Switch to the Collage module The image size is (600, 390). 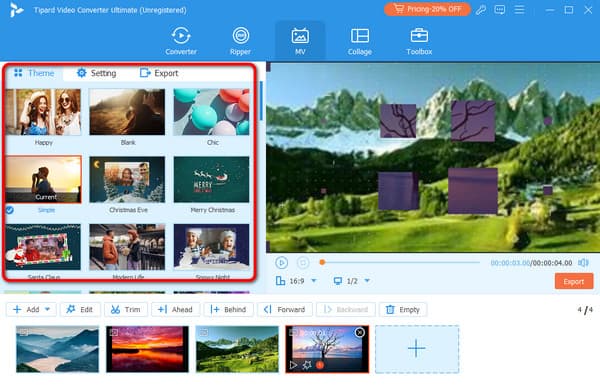click(360, 41)
